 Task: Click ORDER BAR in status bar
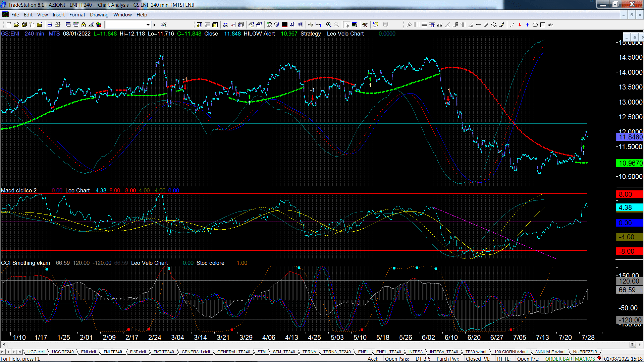pos(559,359)
